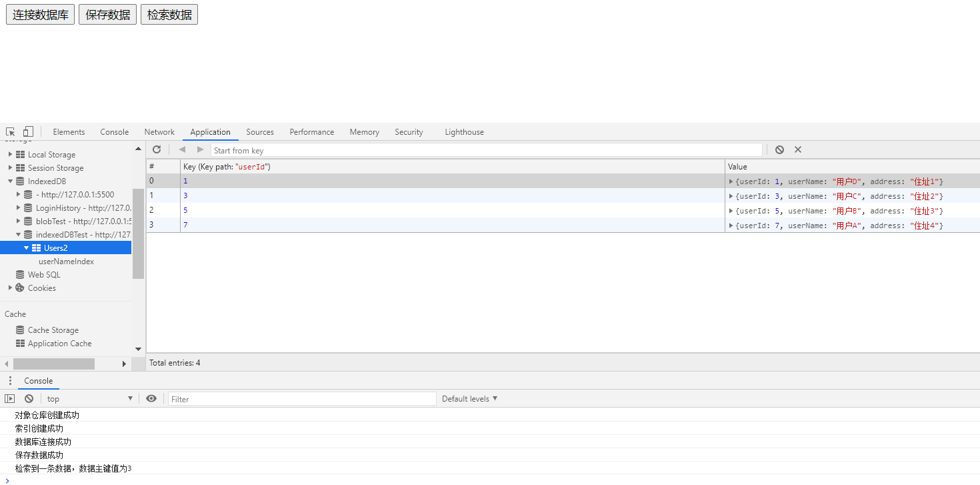Viewport: 980px width, 485px height.
Task: Clear the console icon
Action: coord(29,398)
